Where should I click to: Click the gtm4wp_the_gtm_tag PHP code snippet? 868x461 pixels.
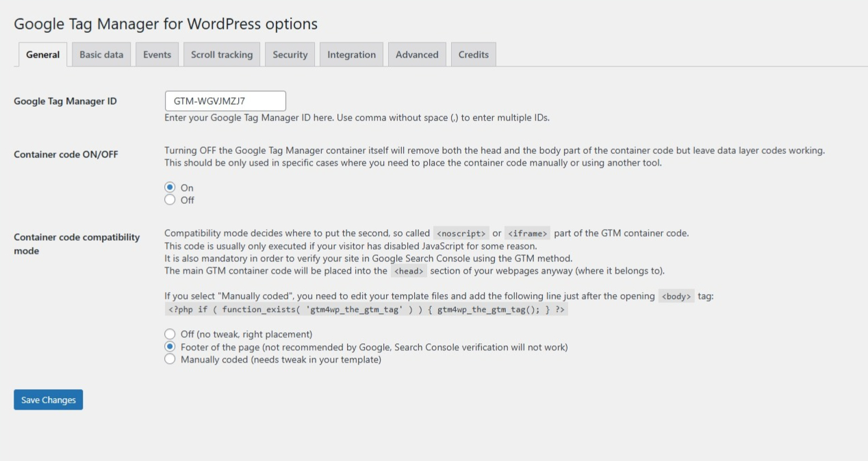coord(366,310)
